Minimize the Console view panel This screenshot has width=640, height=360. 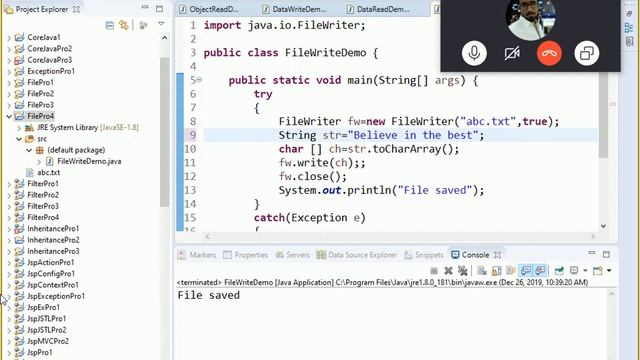[591, 253]
